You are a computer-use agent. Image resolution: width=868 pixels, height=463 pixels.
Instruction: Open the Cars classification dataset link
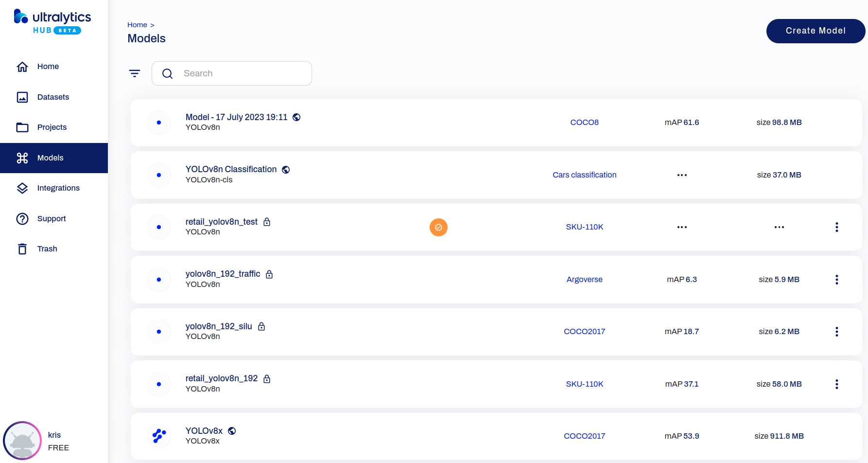click(x=584, y=175)
